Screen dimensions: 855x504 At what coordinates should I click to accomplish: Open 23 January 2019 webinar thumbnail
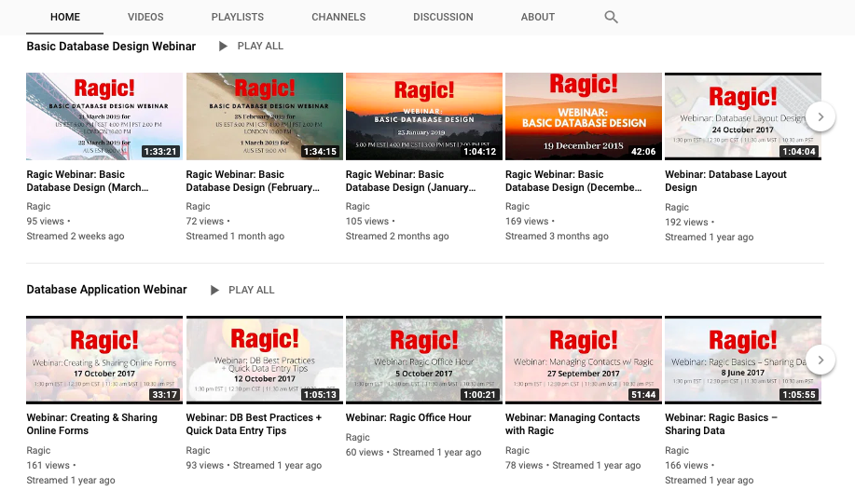click(423, 116)
